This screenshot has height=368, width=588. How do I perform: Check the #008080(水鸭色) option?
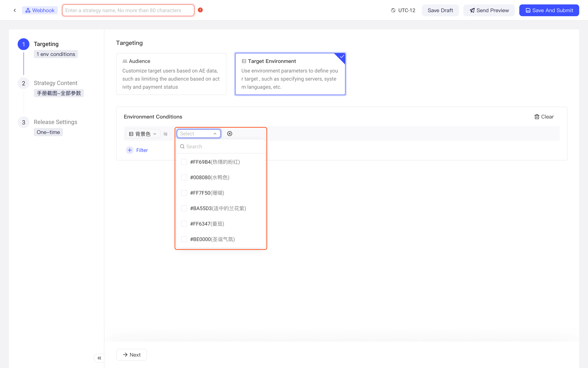[x=184, y=177]
